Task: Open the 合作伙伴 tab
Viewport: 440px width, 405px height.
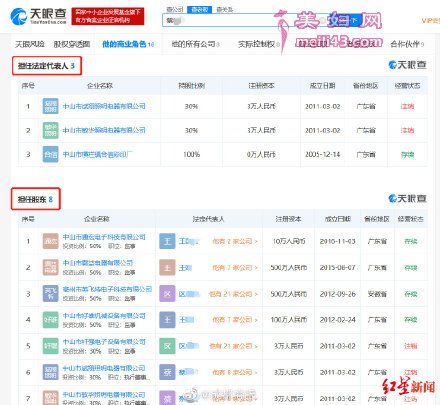Action: point(407,44)
